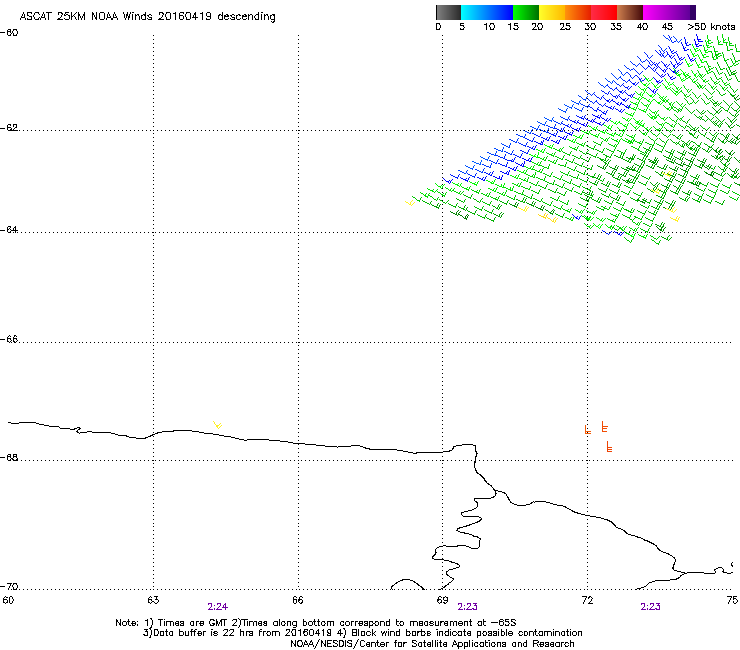Viewport: 740px width, 650px height.
Task: Click the lowest of the three orange wind barbs
Action: pyautogui.click(x=609, y=447)
